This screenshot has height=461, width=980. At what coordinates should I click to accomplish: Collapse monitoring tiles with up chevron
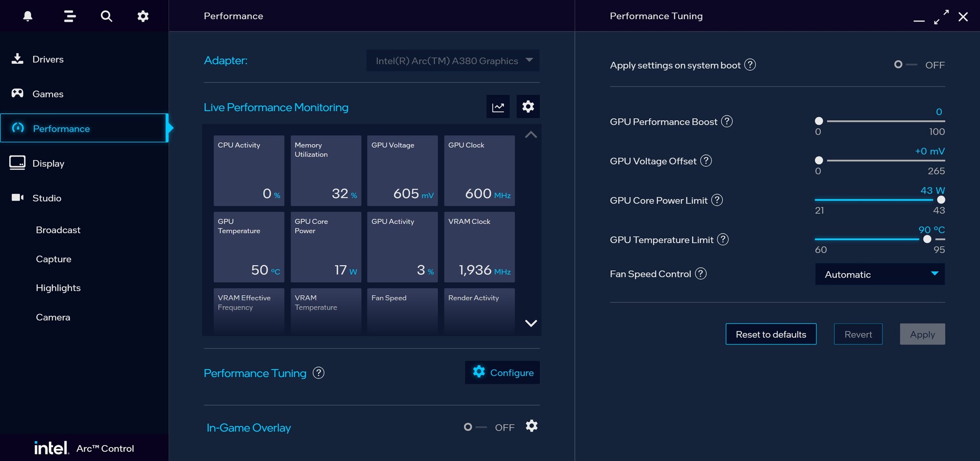point(531,135)
